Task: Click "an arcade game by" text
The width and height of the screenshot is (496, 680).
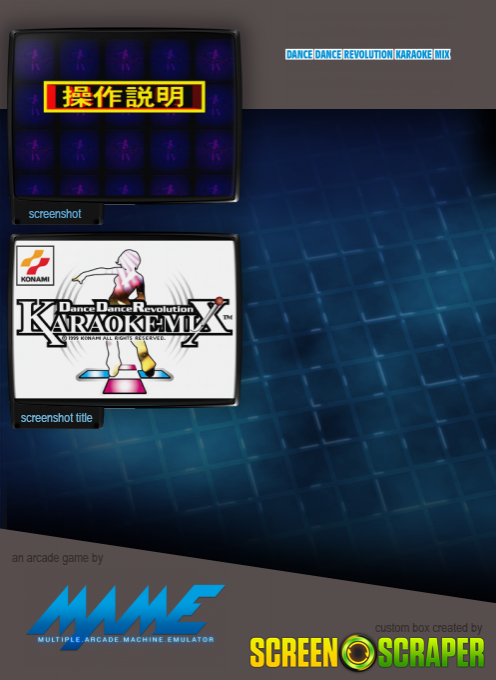Action: click(57, 558)
